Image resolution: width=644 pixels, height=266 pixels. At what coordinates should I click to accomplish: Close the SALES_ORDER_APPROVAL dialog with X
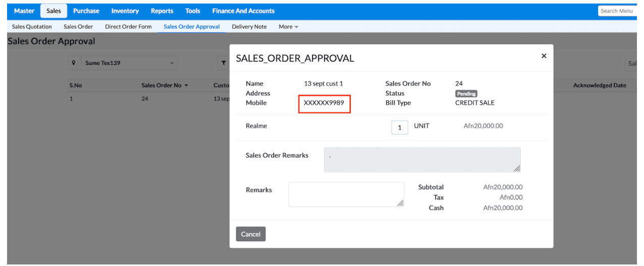(544, 56)
